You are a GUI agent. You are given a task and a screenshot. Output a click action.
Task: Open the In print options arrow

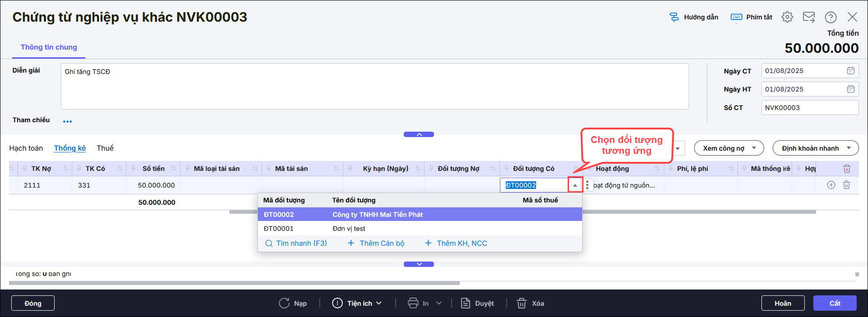coord(439,303)
